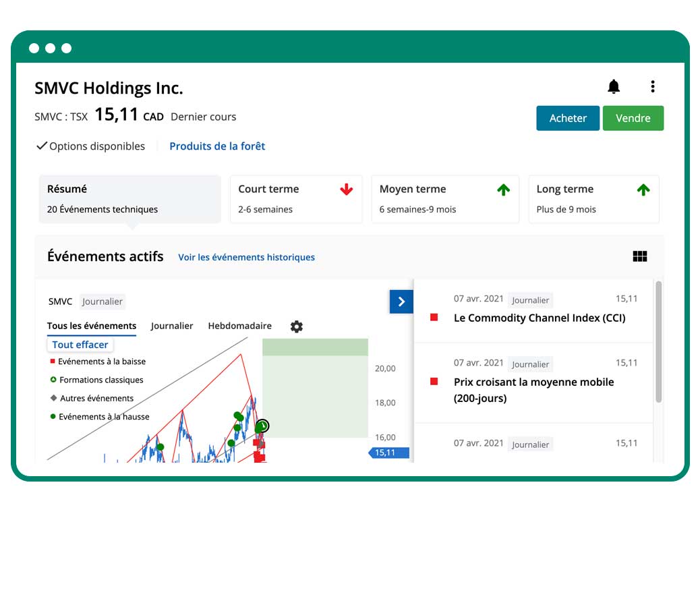Select the Résumé tab
The image size is (700, 607).
[x=130, y=199]
